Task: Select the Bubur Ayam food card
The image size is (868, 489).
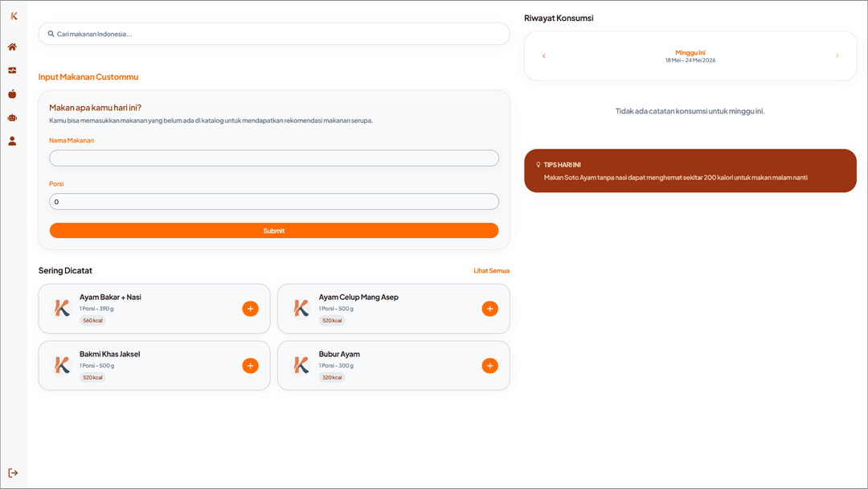Action: (x=394, y=365)
